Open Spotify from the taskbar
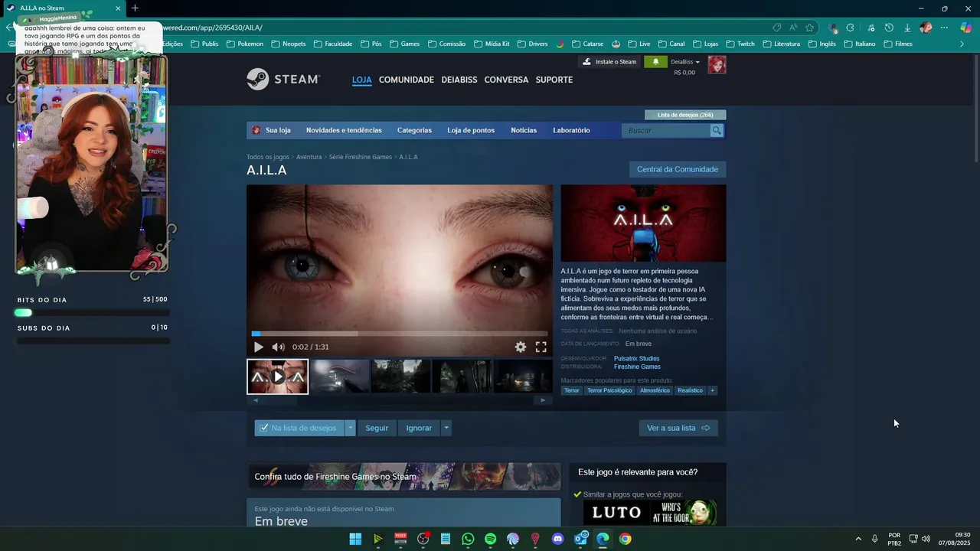 pos(491,539)
